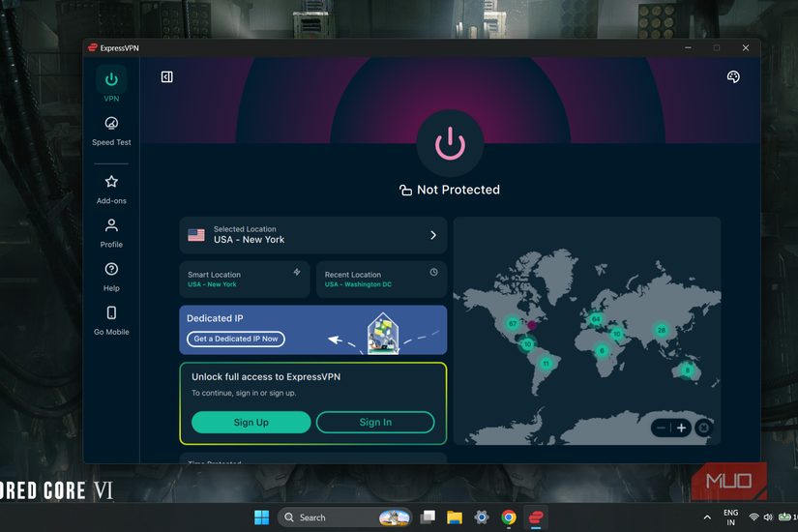This screenshot has width=798, height=532.
Task: Click the taskbar Search box
Action: tap(344, 517)
